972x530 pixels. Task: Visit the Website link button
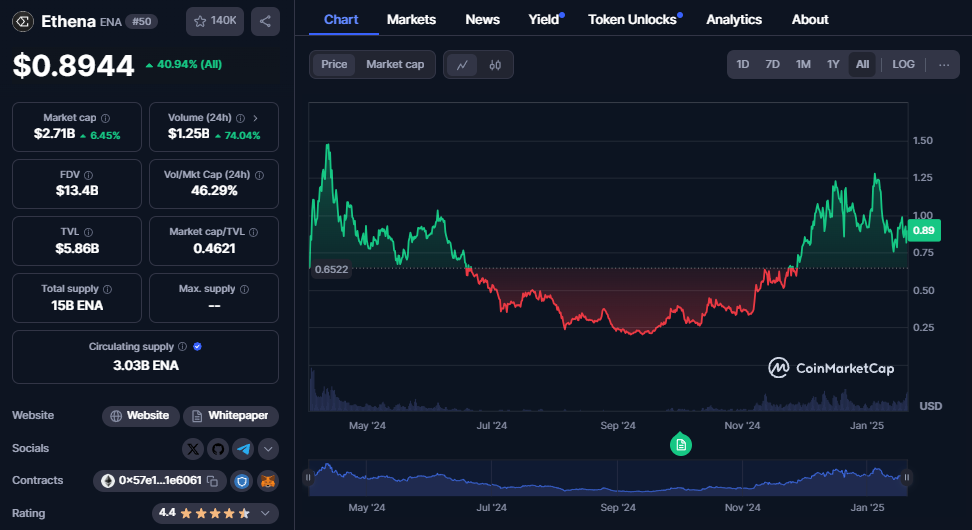(141, 416)
